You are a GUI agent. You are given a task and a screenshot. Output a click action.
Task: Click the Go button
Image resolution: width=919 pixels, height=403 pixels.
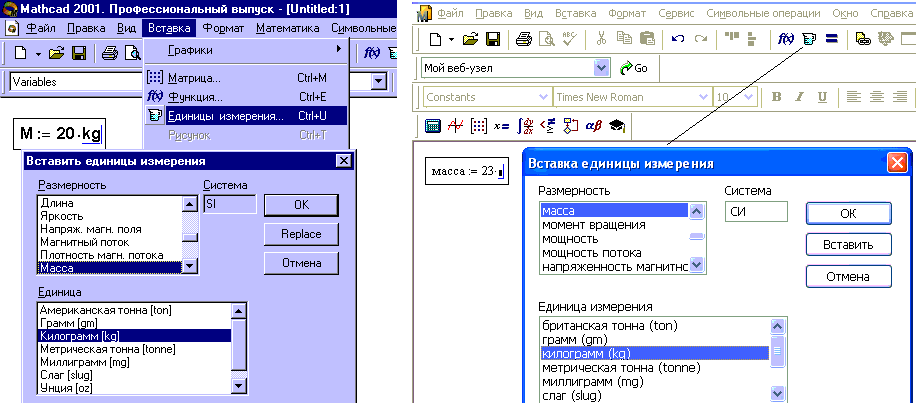[634, 68]
